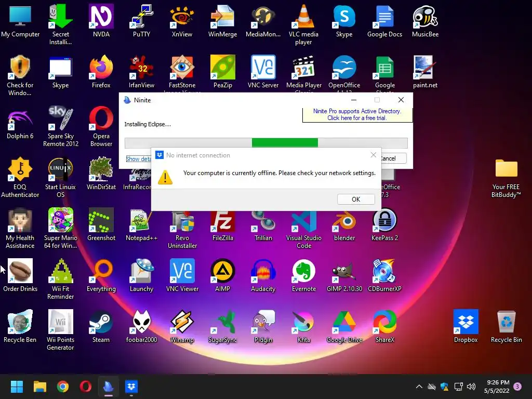This screenshot has height=399, width=532.
Task: Open My Computer desktop icon
Action: (20, 21)
